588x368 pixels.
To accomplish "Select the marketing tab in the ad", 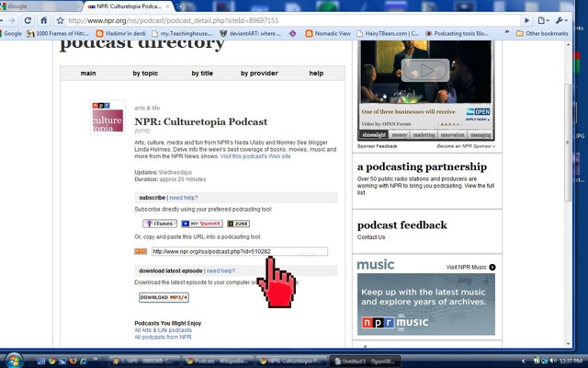I will [424, 135].
